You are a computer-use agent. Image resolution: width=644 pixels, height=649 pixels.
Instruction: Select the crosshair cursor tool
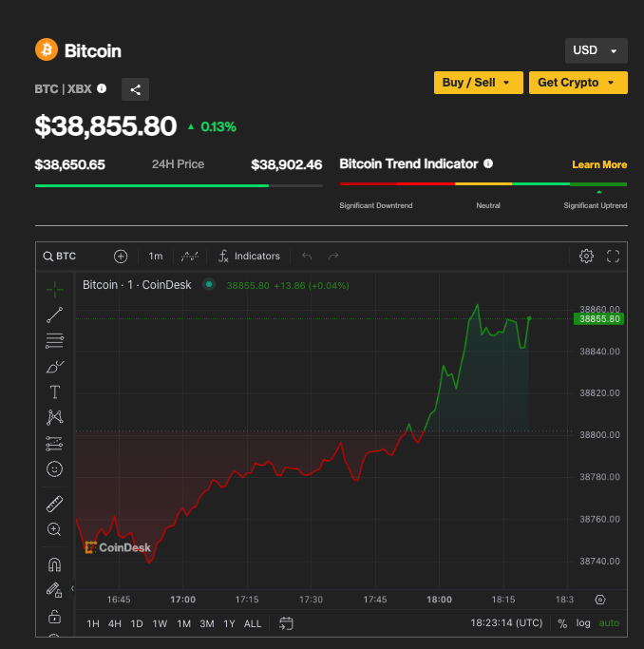54,289
